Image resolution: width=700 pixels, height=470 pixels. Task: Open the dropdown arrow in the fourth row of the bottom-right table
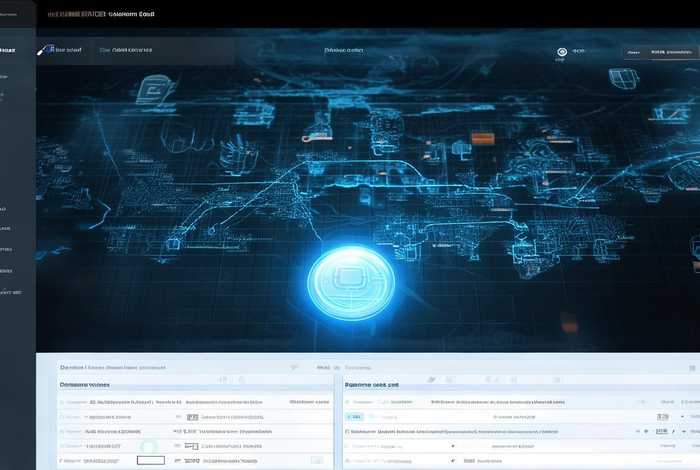coord(452,447)
